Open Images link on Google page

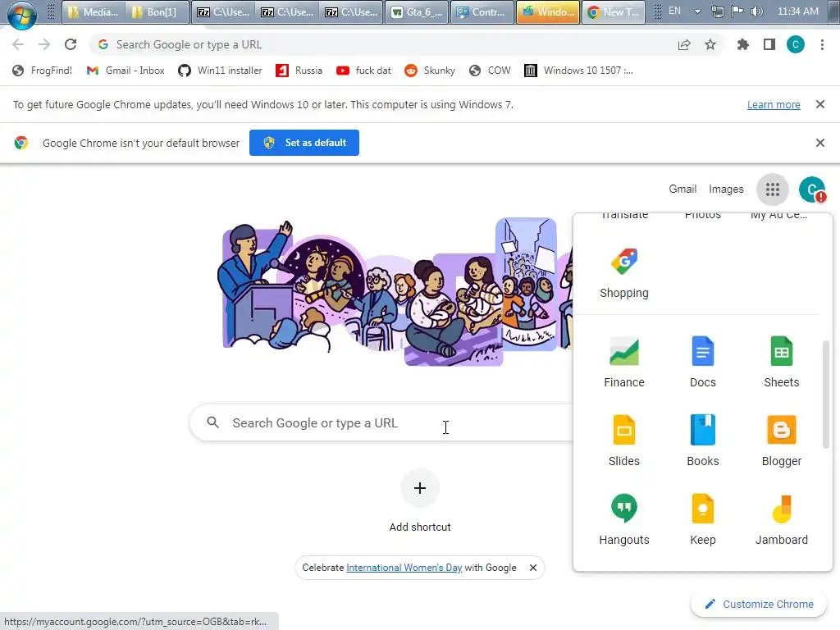[726, 189]
